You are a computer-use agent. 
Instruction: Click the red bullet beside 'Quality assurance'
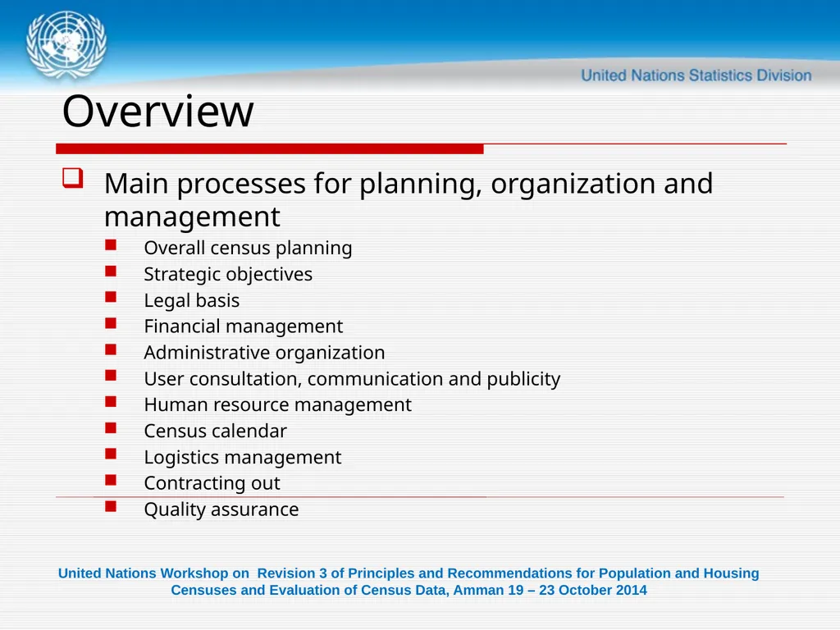coord(111,506)
